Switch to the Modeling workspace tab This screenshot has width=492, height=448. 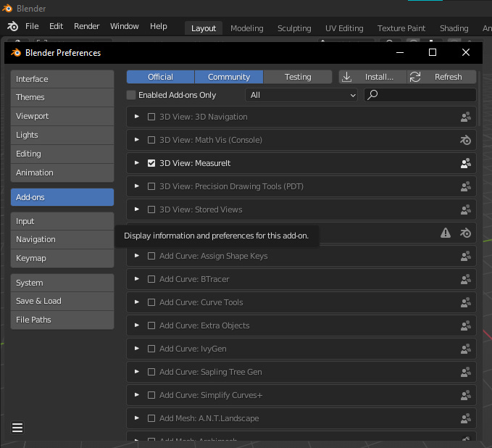pos(247,28)
